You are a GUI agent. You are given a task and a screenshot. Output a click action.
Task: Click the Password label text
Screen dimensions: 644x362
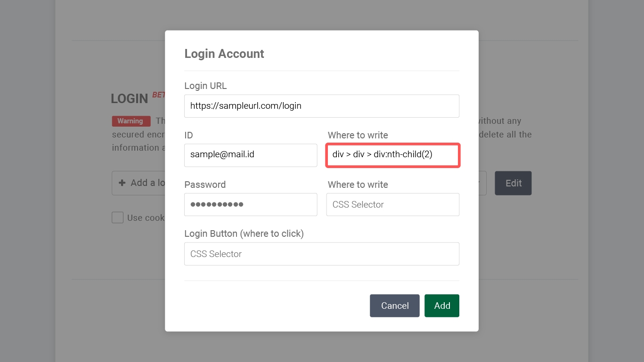[205, 185]
